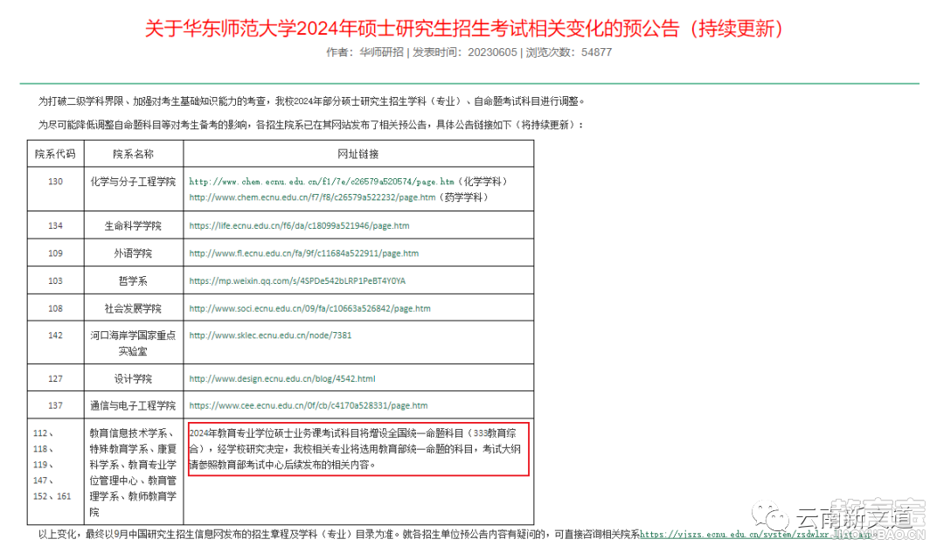Click the 通信与电子工程学院 department name

click(x=133, y=405)
